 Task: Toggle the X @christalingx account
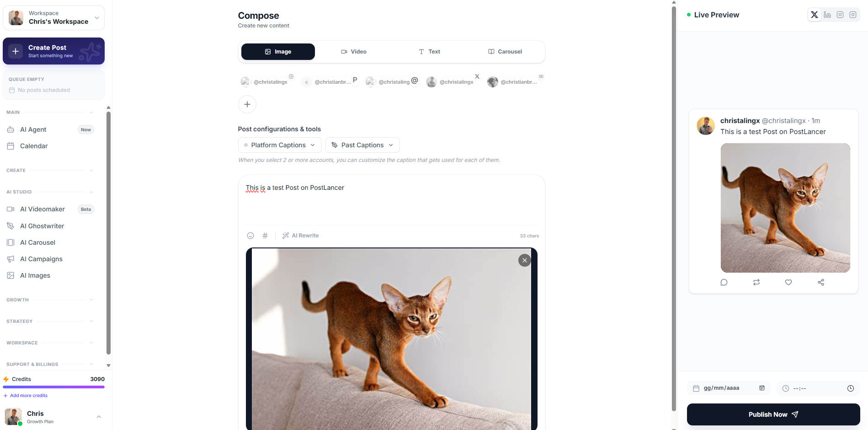pos(453,81)
